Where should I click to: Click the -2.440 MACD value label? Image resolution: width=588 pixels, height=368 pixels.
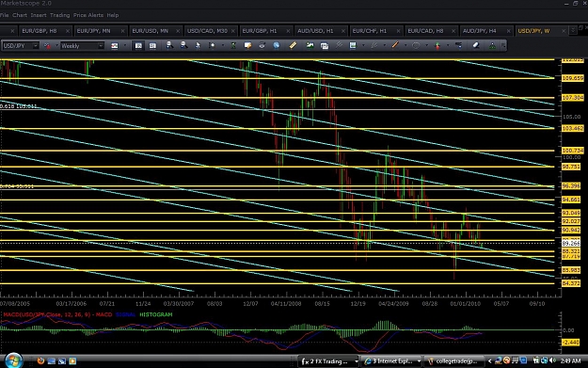(x=571, y=342)
